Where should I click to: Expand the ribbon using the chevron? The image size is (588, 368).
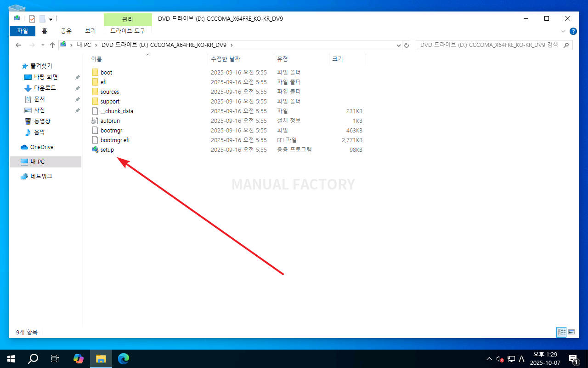click(564, 31)
